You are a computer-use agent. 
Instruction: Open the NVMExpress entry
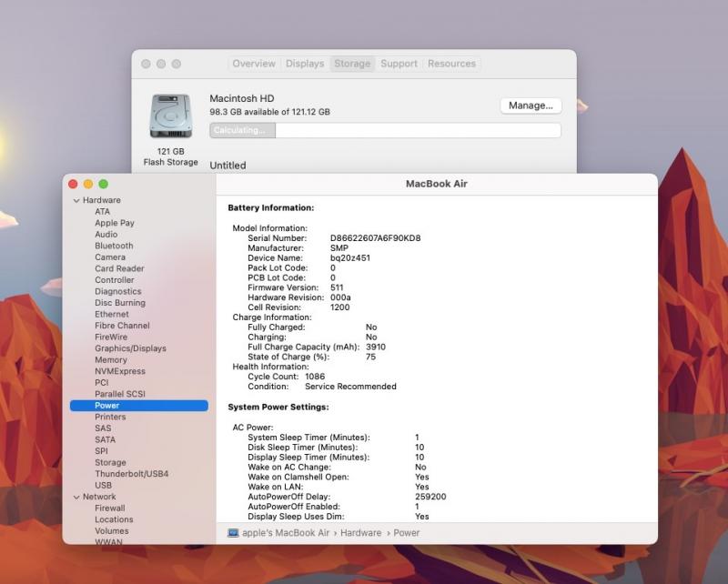point(120,371)
